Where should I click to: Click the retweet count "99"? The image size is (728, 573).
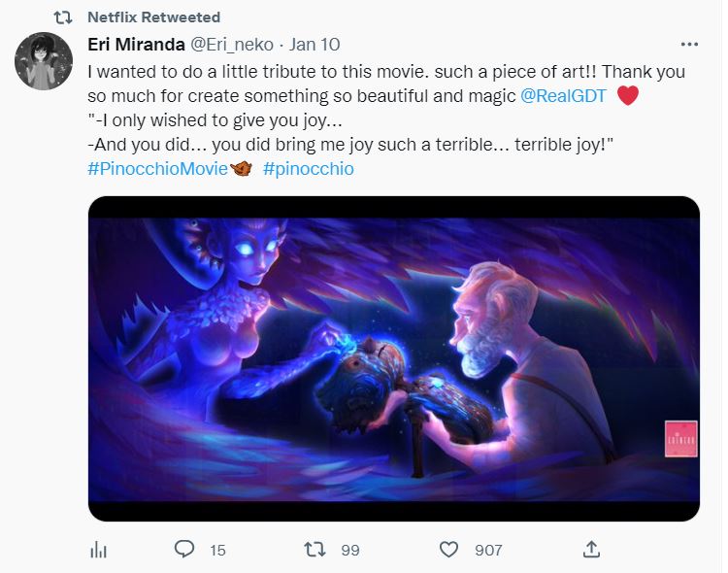(x=349, y=550)
